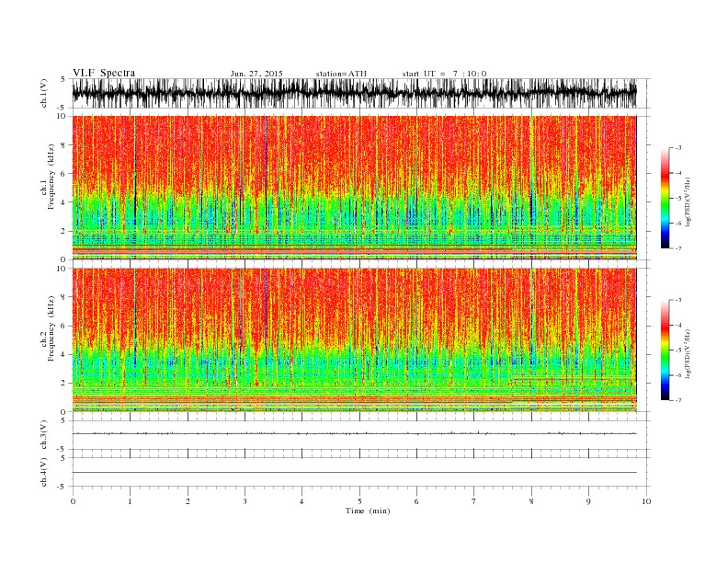Click the "station=ATH" header text
728x563 pixels.
click(x=341, y=74)
